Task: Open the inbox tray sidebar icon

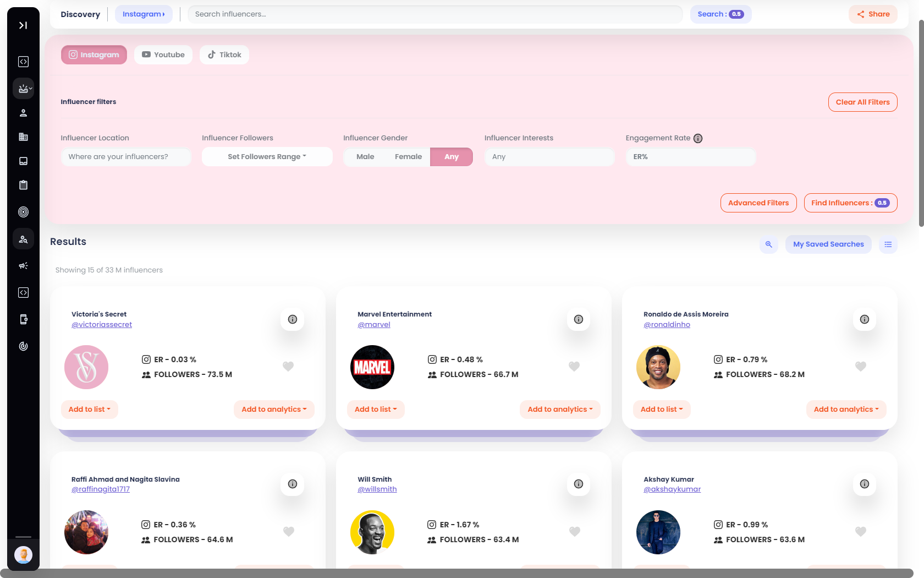Action: pos(23,161)
